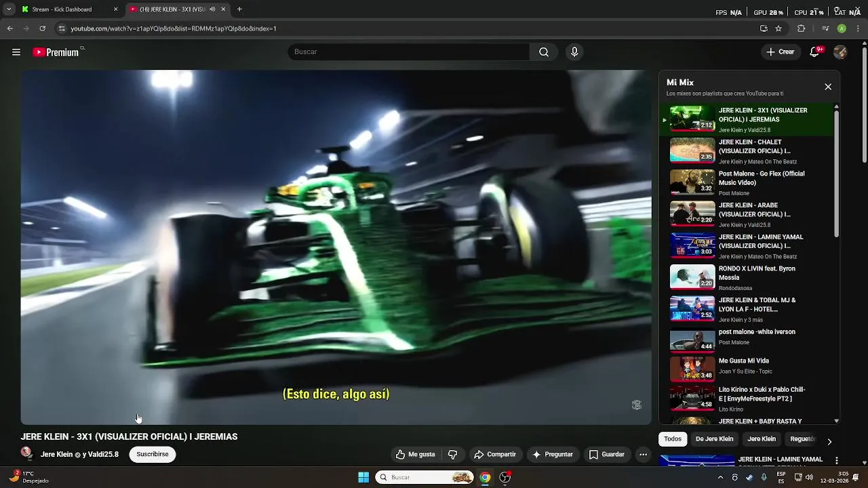Open taskbar weather widget

[x=28, y=477]
